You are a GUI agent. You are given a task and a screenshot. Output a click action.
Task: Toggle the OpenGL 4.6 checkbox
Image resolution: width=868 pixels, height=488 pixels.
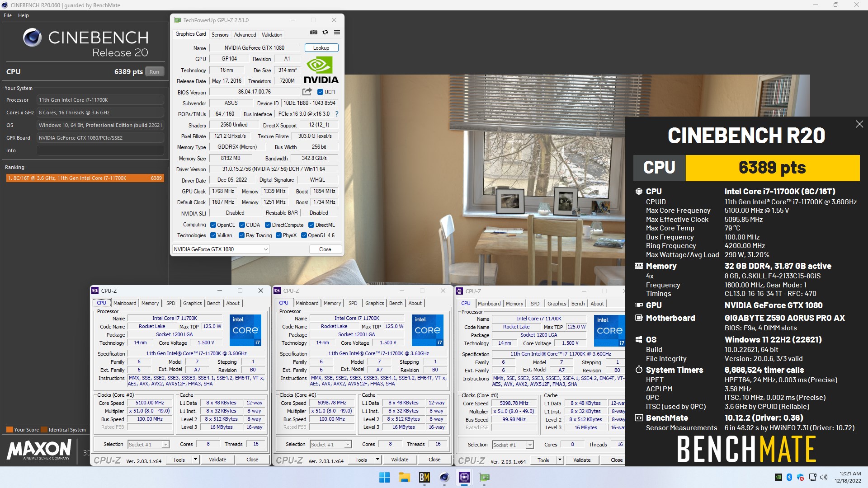pos(304,235)
